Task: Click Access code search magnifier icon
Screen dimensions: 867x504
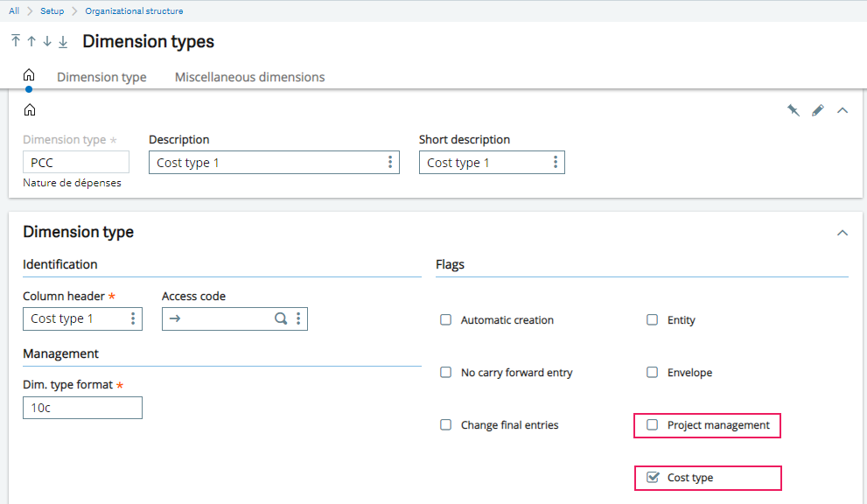Action: (281, 318)
